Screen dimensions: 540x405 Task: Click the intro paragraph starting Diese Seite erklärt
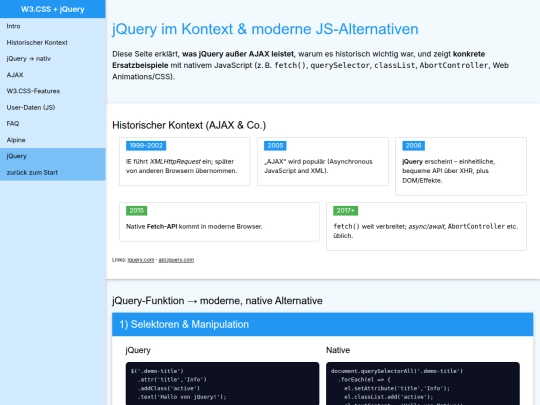pos(310,65)
